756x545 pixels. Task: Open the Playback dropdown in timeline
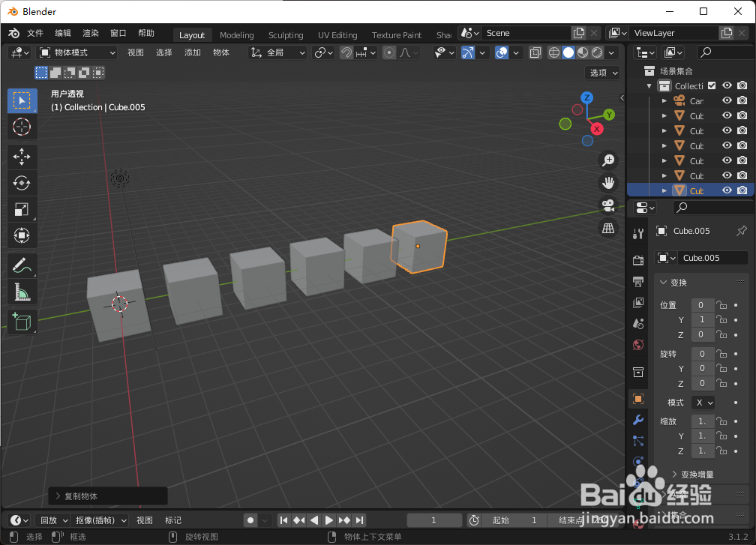[x=53, y=520]
